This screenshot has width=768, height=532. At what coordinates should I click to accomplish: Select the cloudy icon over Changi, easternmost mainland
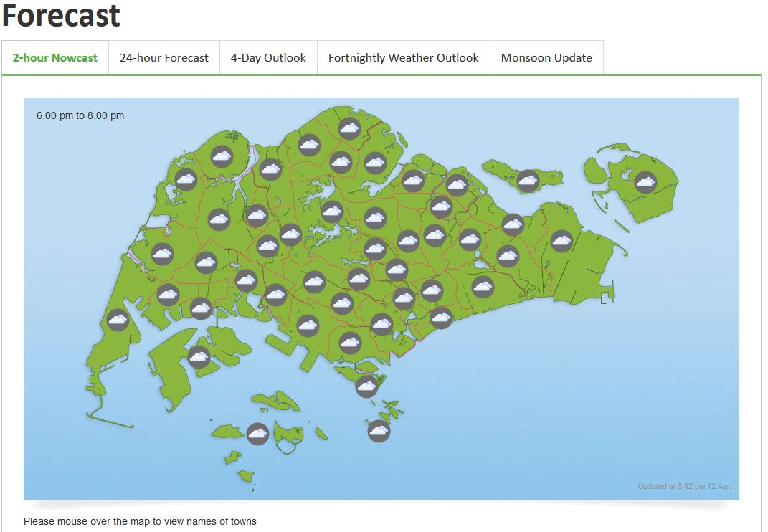pos(561,241)
